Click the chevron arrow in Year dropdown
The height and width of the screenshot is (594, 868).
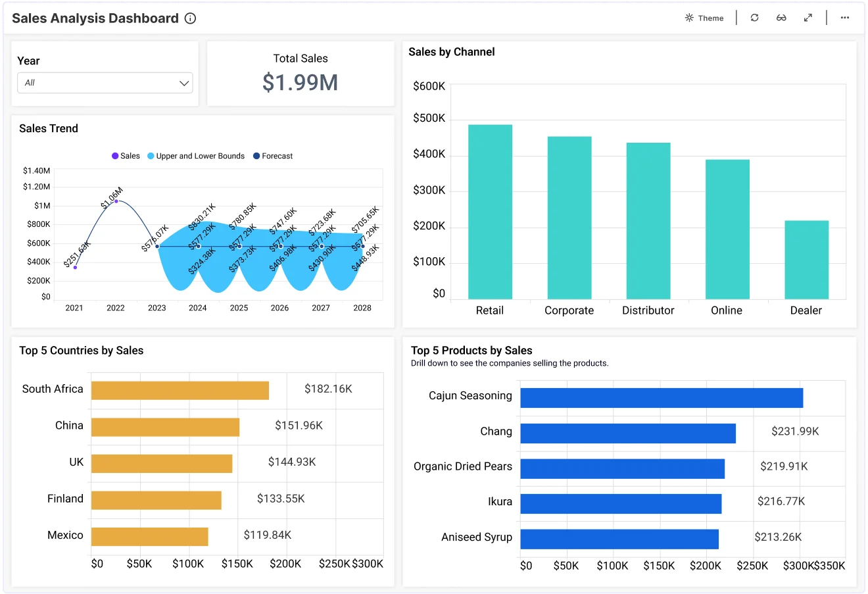point(184,83)
